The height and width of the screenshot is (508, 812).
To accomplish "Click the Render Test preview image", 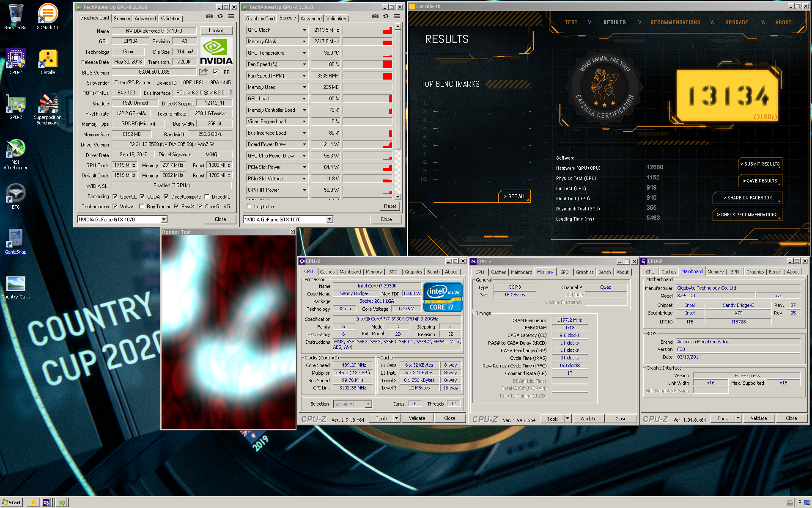I will coord(228,332).
